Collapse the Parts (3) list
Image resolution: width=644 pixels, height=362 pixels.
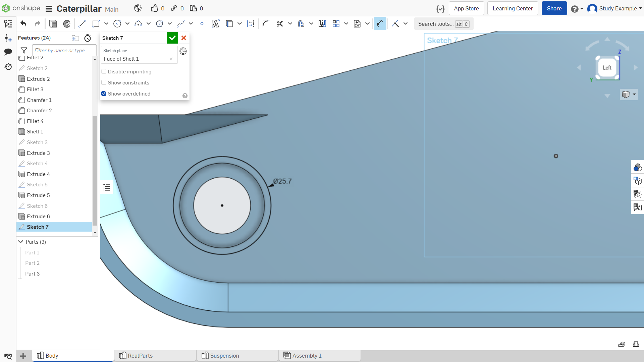(x=21, y=242)
